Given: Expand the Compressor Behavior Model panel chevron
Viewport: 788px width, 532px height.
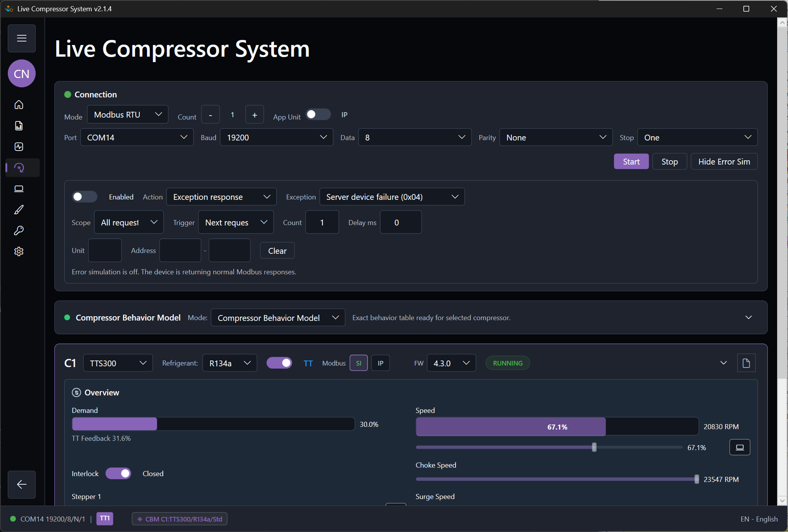Looking at the screenshot, I should pos(749,317).
